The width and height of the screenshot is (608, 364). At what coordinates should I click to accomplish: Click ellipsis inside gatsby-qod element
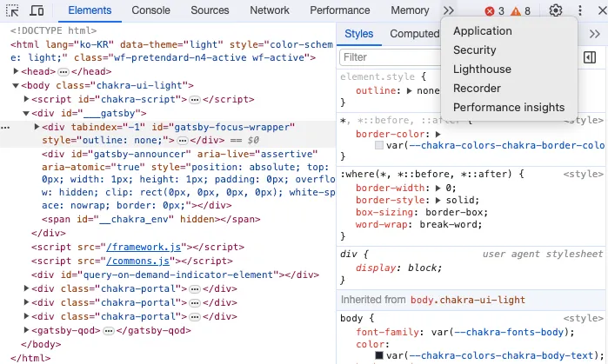(x=109, y=331)
